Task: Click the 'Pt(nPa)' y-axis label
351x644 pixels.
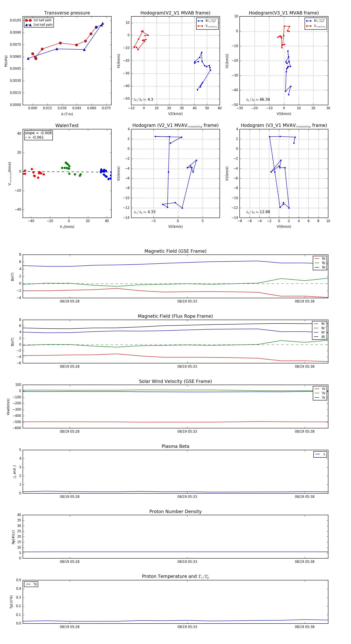Action: 6,61
